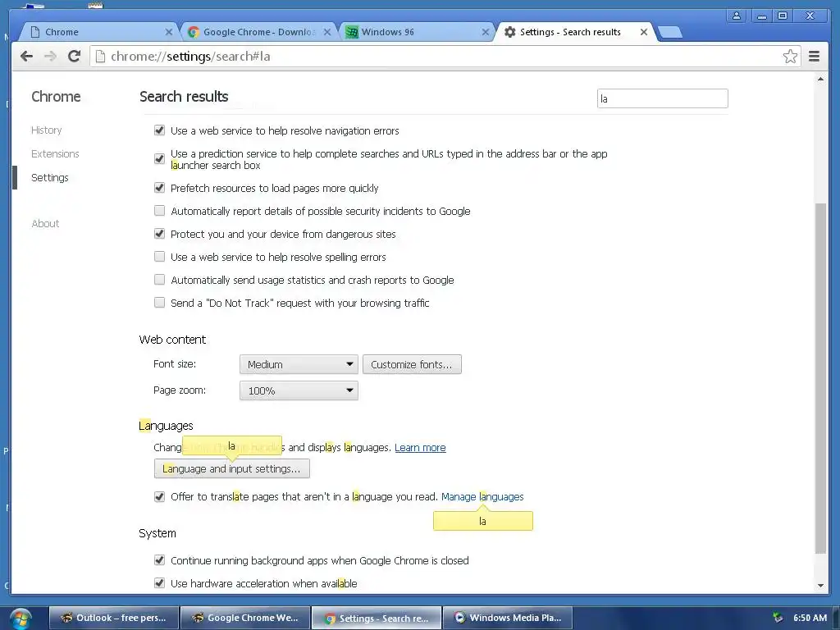Open Outlook taskbar item
This screenshot has width=840, height=630.
(114, 618)
